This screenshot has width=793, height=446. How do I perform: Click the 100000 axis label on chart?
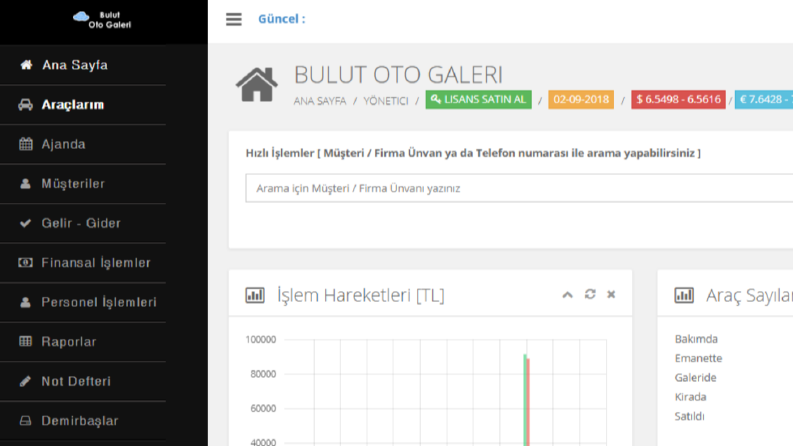coord(261,339)
